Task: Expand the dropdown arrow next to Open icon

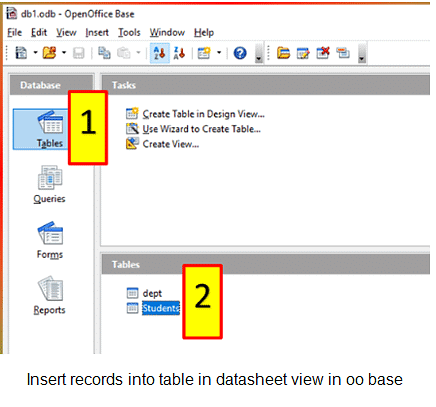Action: pyautogui.click(x=64, y=53)
